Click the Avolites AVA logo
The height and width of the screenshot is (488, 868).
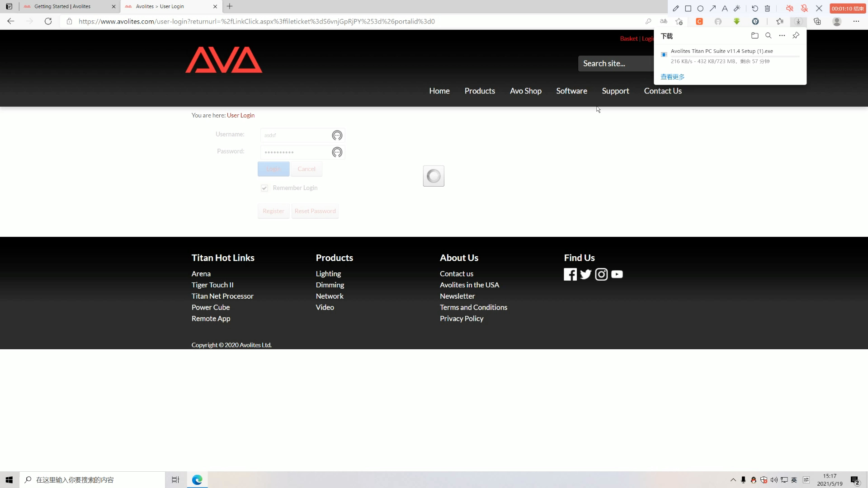pos(224,60)
